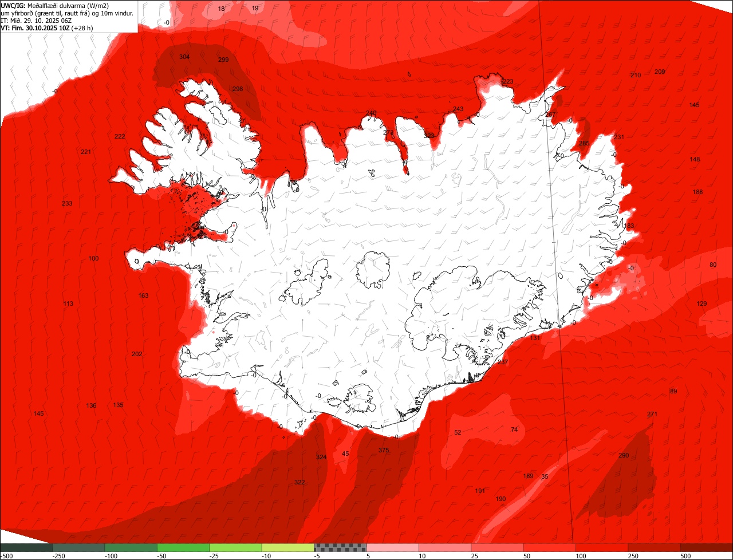The width and height of the screenshot is (733, 560).
Task: Click the legend swatch between -500 and -250
Action: click(26, 547)
